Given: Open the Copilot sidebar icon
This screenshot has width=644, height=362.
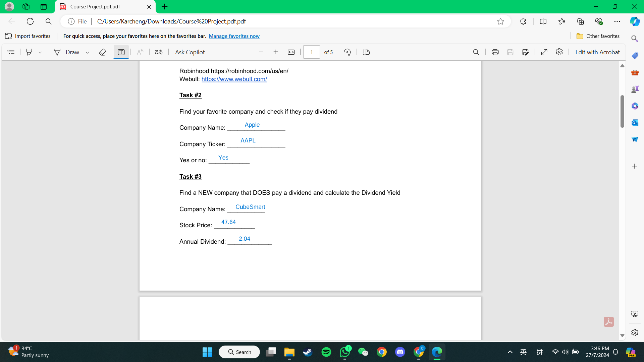Looking at the screenshot, I should (635, 21).
